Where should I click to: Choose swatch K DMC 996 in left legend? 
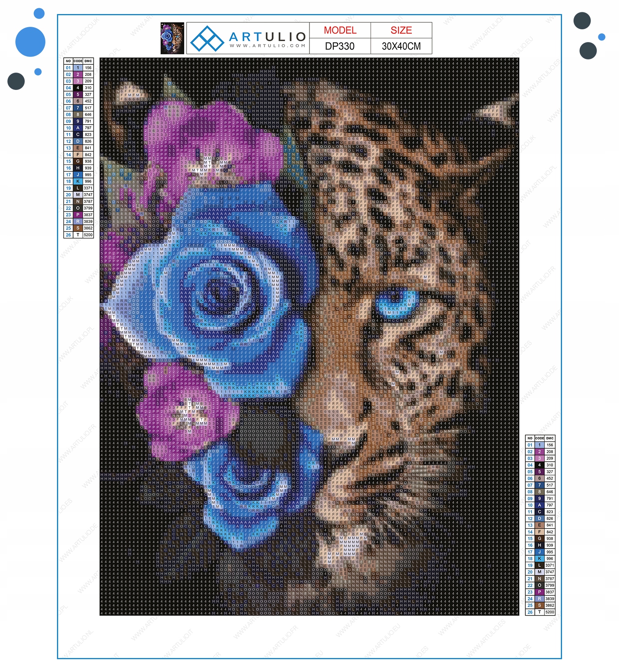pyautogui.click(x=78, y=182)
